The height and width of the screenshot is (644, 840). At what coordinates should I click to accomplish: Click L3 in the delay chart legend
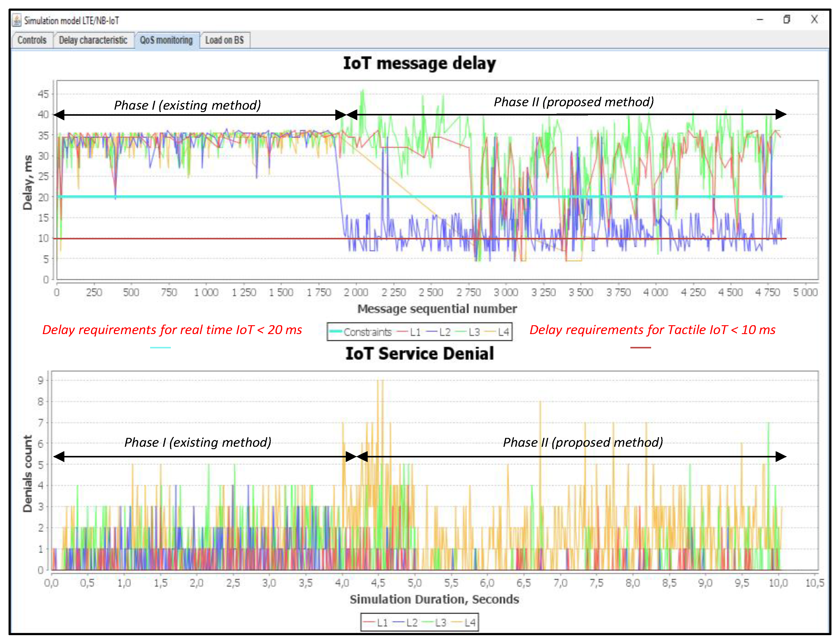474,332
